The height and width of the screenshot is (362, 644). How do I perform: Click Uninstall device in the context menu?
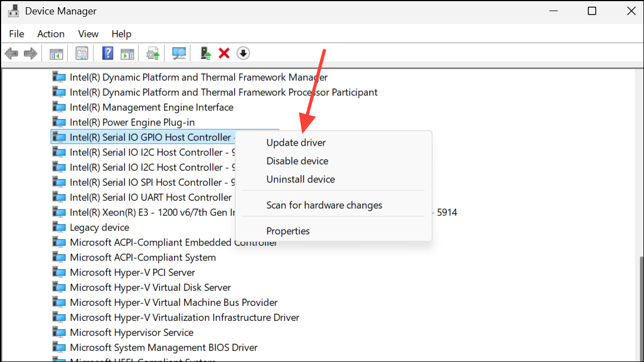300,179
